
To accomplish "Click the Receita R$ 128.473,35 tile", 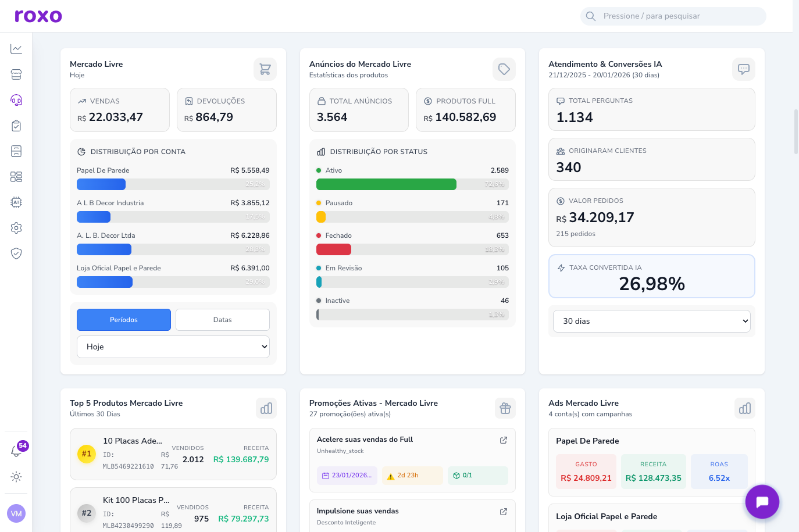I will [654, 472].
